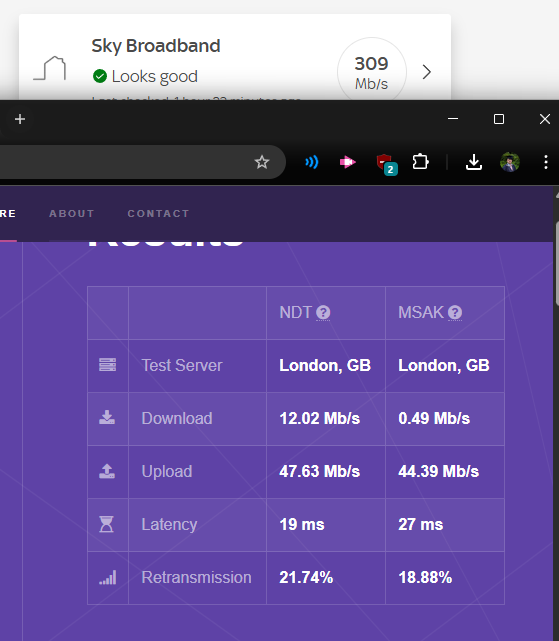Select the Sky Broadband heading

(156, 46)
